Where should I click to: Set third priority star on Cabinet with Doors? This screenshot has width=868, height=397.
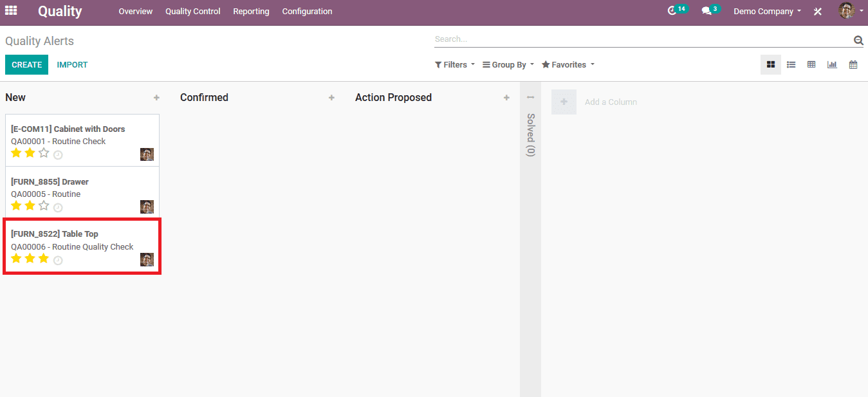[43, 153]
